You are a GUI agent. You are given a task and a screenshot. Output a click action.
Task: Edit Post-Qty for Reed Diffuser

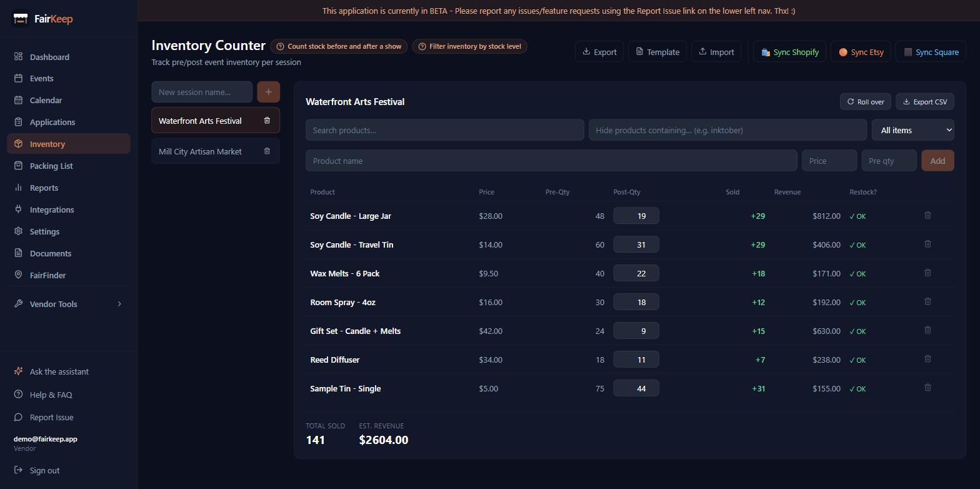636,360
